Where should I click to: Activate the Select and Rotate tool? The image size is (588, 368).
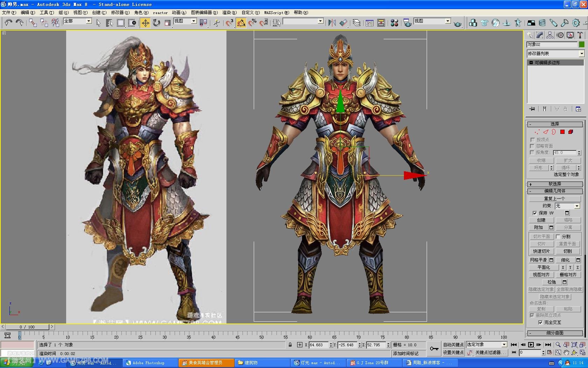click(156, 23)
